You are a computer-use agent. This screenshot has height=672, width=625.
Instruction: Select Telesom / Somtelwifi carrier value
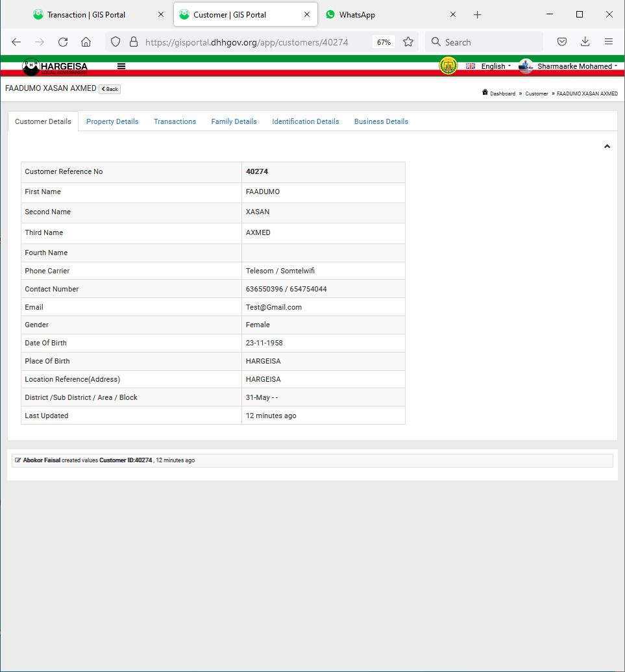coord(280,271)
